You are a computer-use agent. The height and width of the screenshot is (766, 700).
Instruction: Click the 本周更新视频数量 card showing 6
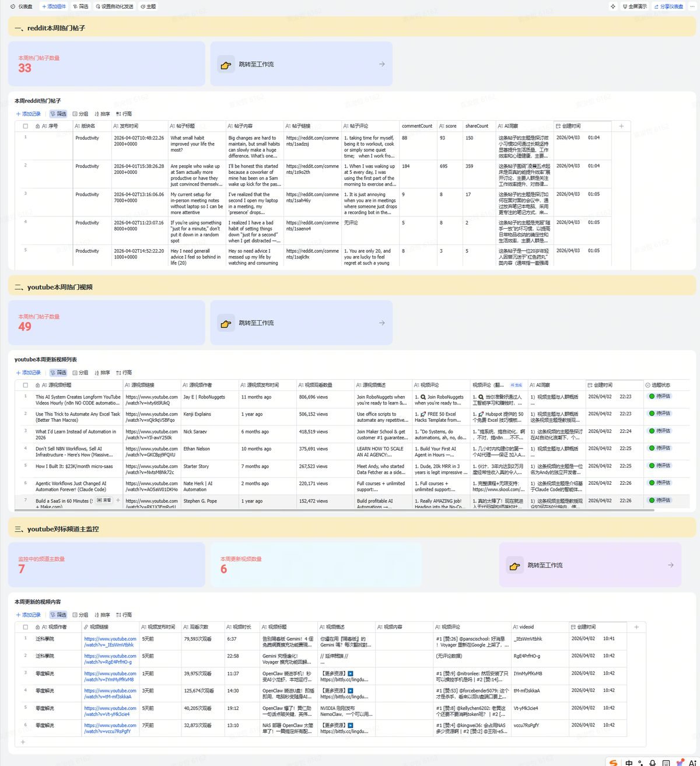316,565
